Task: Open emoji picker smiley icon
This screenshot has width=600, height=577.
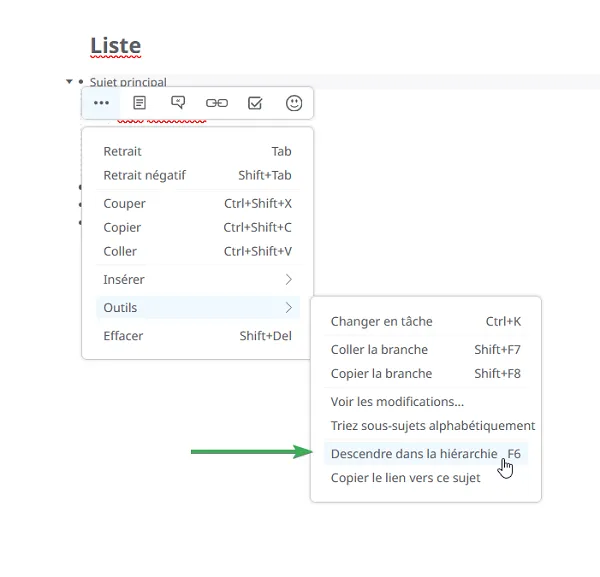Action: point(294,103)
